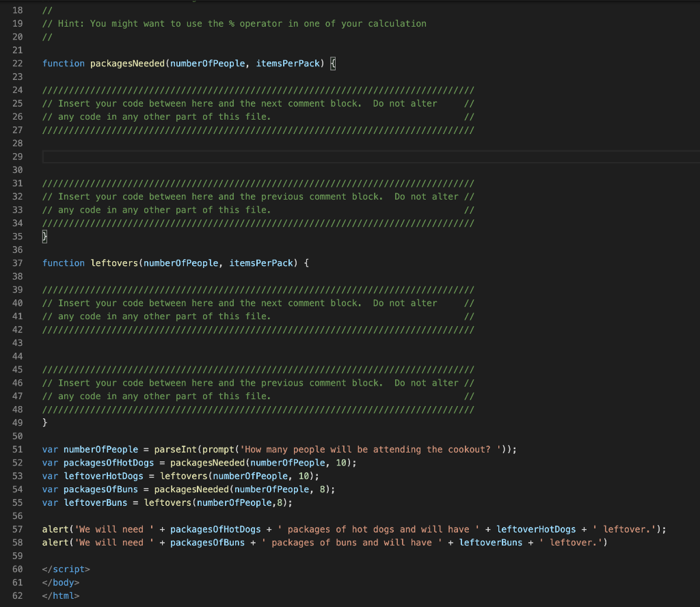Click the packagesOfBuns variable on line 54
700x607 pixels.
(x=98, y=489)
